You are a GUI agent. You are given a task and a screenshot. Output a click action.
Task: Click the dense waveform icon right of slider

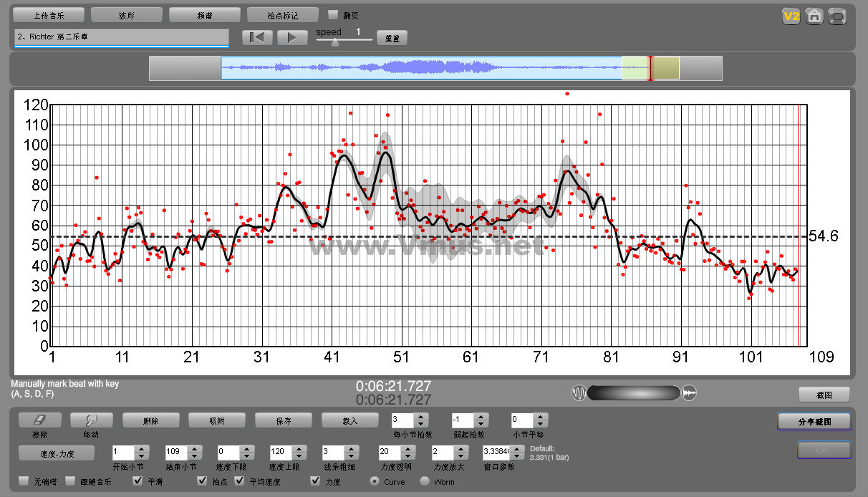690,393
